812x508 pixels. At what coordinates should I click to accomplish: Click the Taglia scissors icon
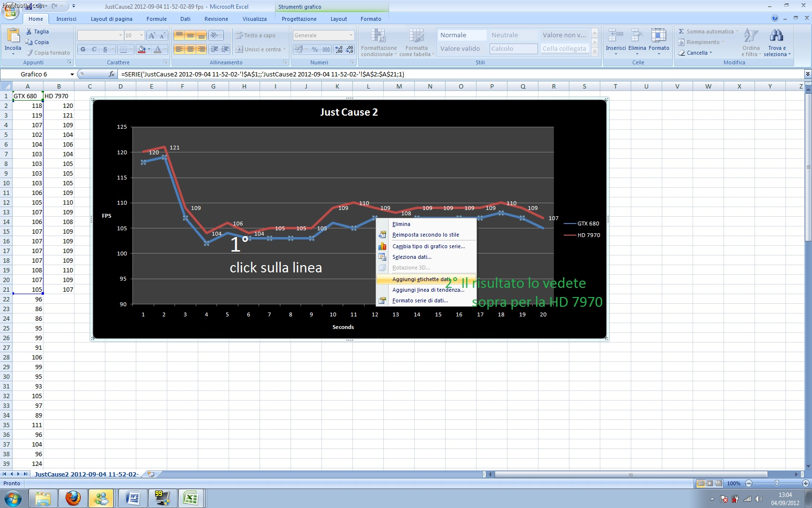pyautogui.click(x=29, y=31)
